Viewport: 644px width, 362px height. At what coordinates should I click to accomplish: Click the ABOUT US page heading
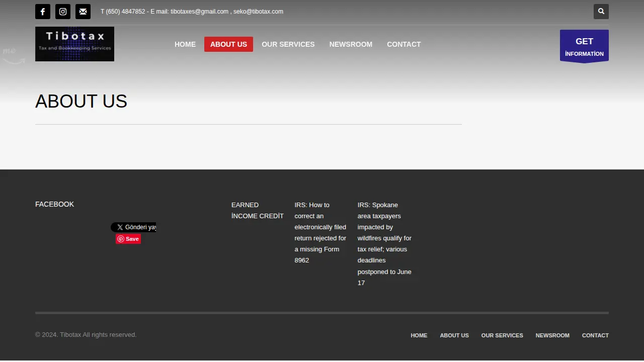(81, 102)
